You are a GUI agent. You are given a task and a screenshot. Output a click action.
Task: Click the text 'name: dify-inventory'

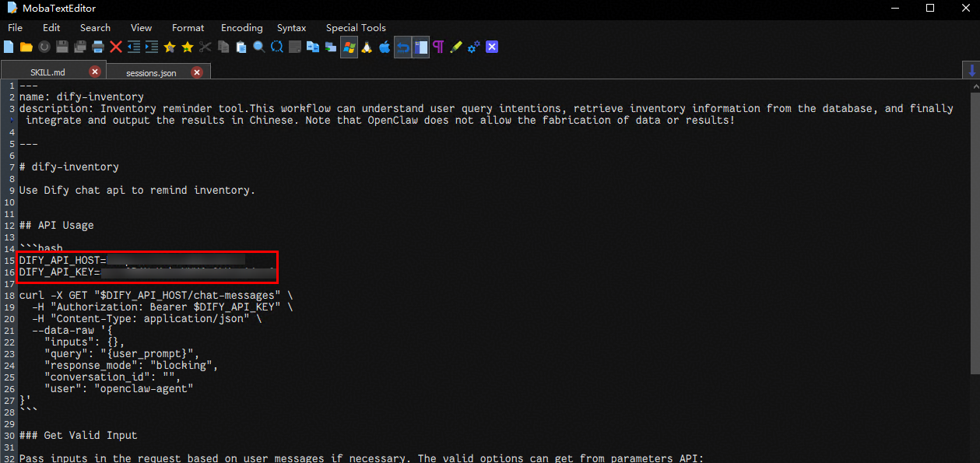point(82,97)
